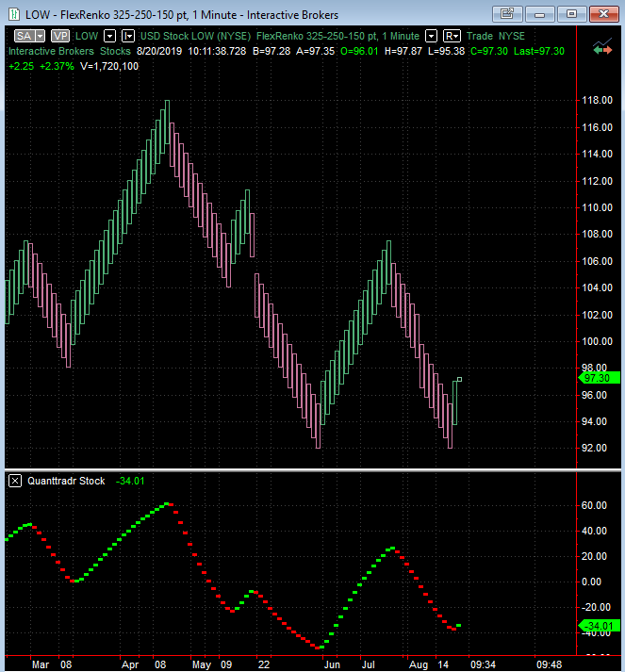Click the 60.00 indicator axis label
The width and height of the screenshot is (625, 672).
pyautogui.click(x=594, y=505)
